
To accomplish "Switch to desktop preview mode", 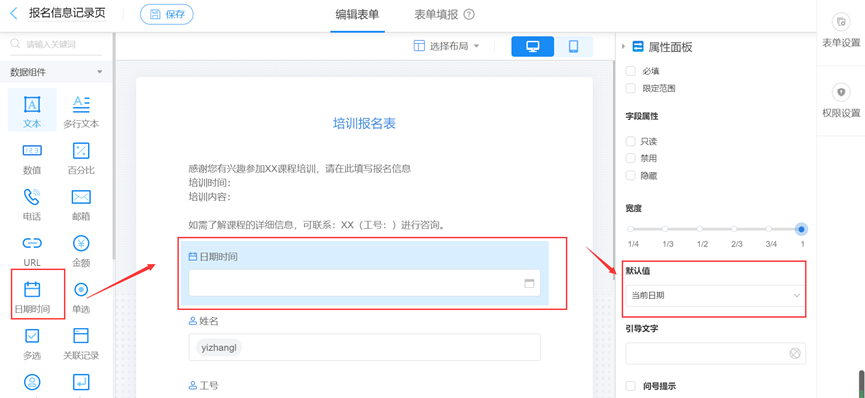I will point(532,46).
